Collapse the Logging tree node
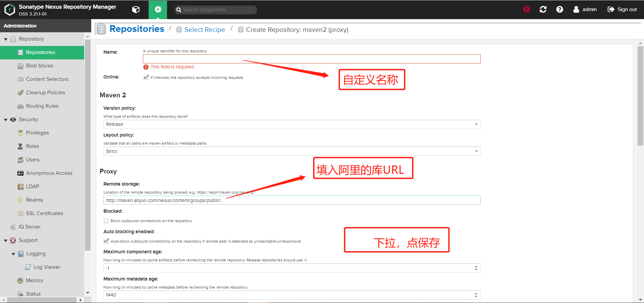Image resolution: width=644 pixels, height=303 pixels. [x=13, y=254]
